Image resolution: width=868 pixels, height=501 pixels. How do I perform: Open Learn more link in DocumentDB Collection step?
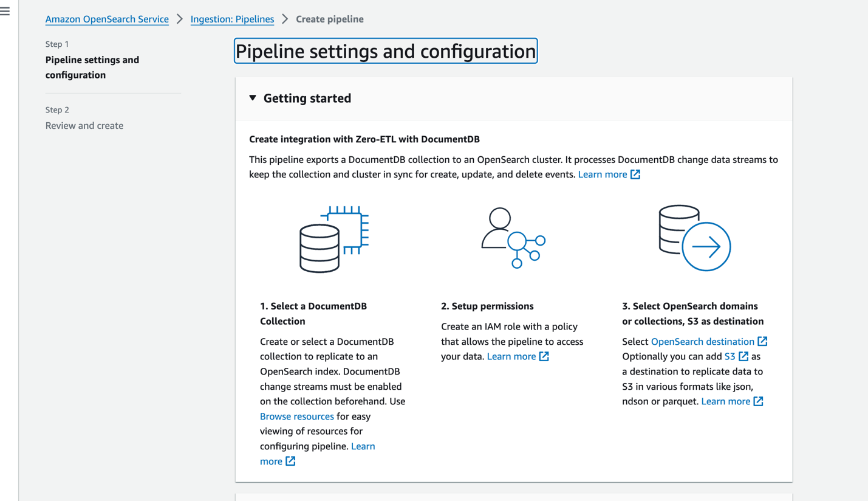pos(317,454)
